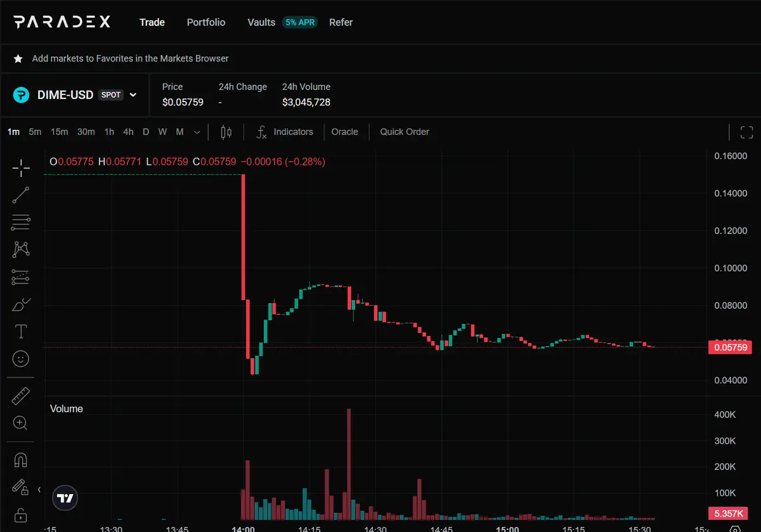Select the XABCD pattern tool
This screenshot has height=532, width=761.
21,250
